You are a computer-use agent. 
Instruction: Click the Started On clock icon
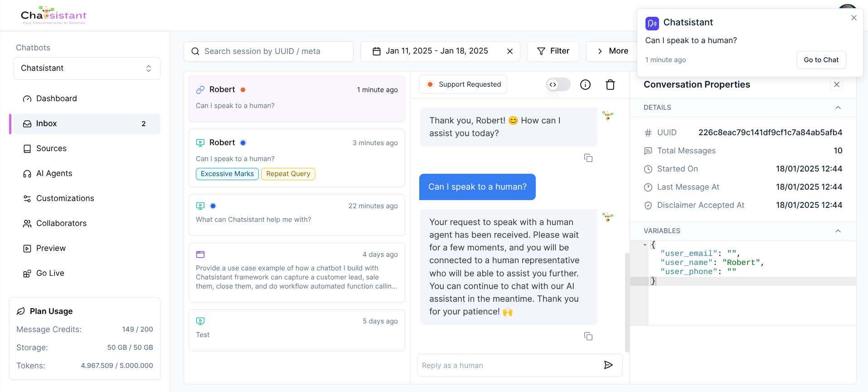[x=648, y=169]
